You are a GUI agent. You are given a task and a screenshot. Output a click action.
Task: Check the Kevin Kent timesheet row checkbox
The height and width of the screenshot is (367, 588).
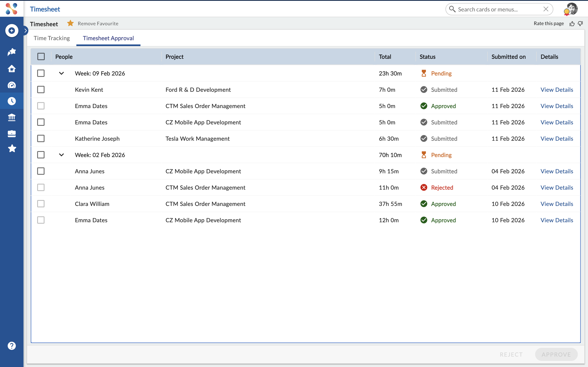pos(41,90)
